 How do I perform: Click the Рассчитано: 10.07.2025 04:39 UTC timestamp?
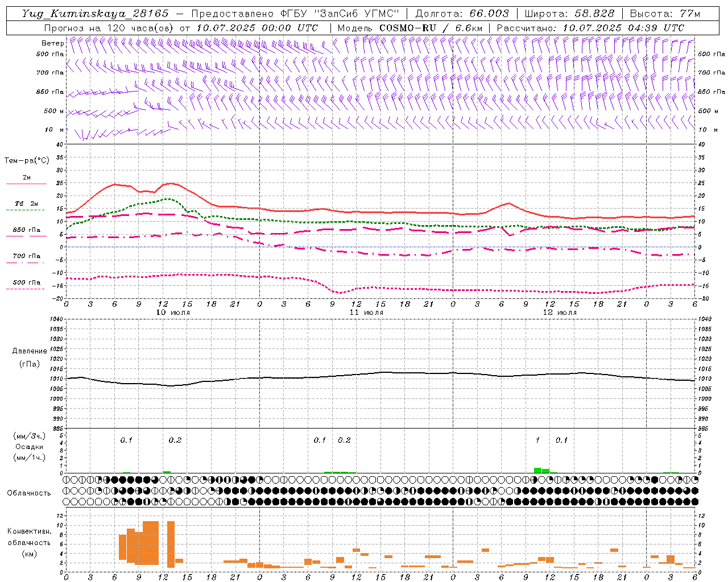(590, 28)
